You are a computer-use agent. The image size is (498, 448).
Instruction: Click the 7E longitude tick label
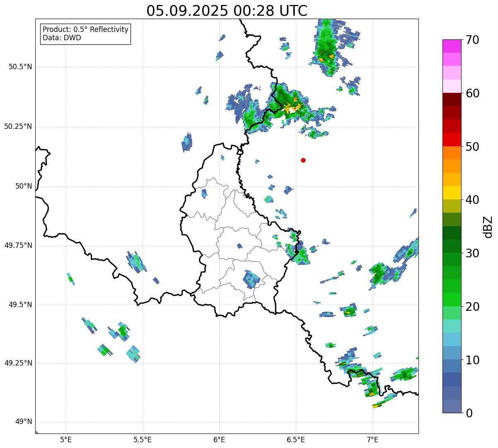tap(372, 439)
